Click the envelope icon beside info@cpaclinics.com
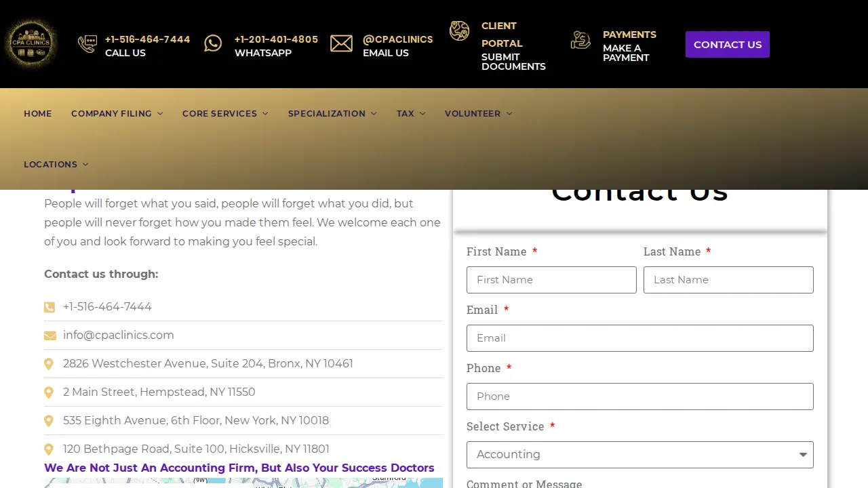The height and width of the screenshot is (488, 868). [x=50, y=335]
